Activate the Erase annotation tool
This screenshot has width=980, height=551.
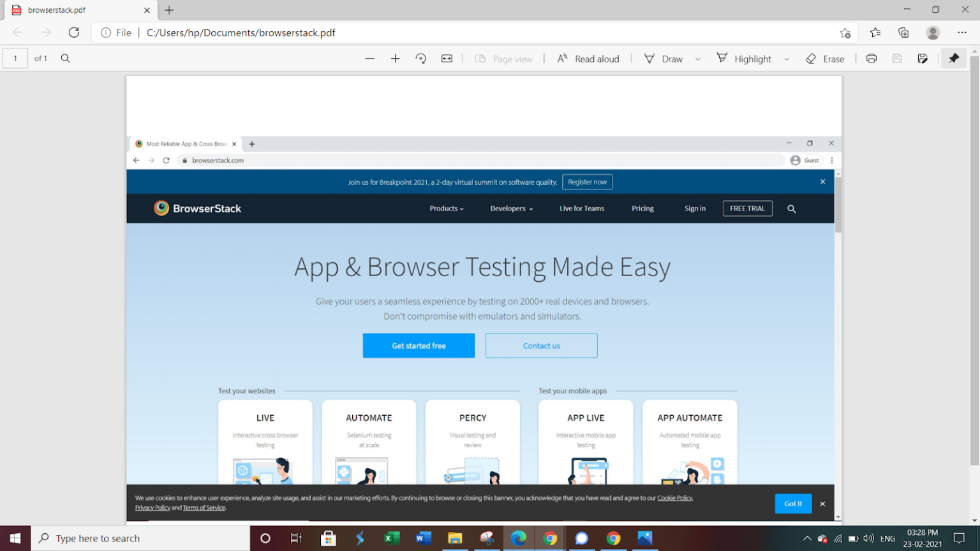(x=826, y=58)
